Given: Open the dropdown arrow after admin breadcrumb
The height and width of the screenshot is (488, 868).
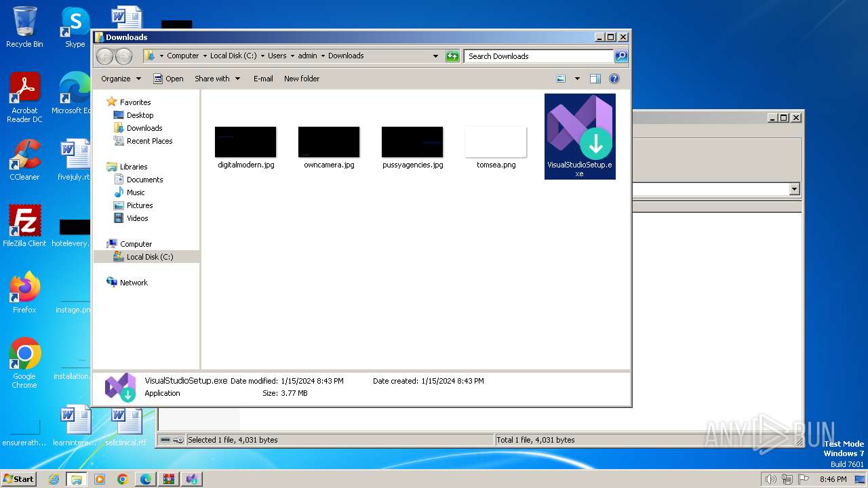Looking at the screenshot, I should (x=323, y=56).
